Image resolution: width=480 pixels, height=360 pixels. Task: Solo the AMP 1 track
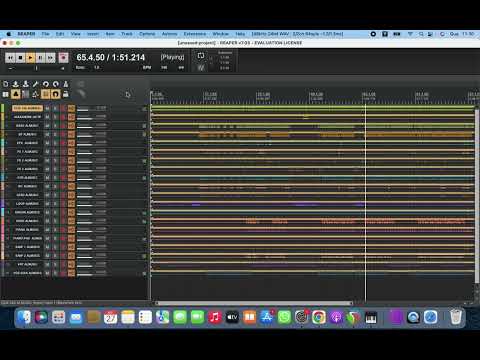(55, 247)
